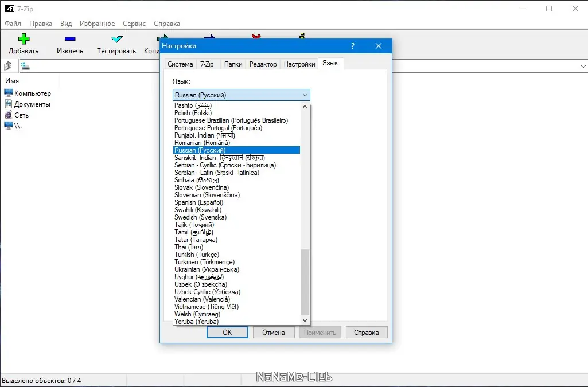The height and width of the screenshot is (387, 588).
Task: Open the Вид menu
Action: coord(66,24)
